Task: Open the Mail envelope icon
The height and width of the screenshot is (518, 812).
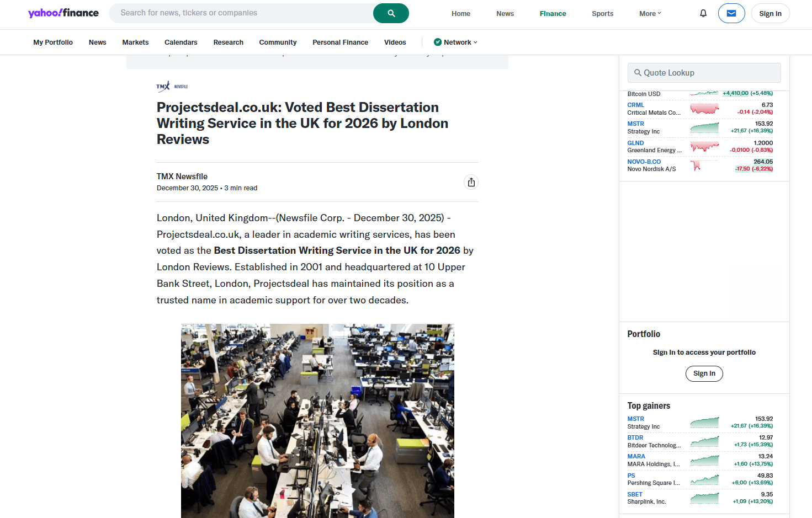Action: pyautogui.click(x=731, y=13)
